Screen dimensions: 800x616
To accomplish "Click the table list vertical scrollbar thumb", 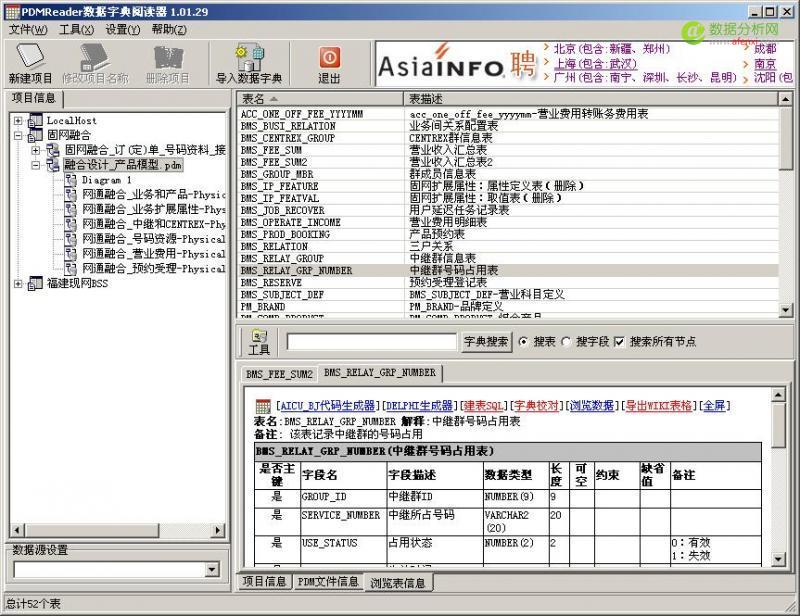I will (x=786, y=138).
